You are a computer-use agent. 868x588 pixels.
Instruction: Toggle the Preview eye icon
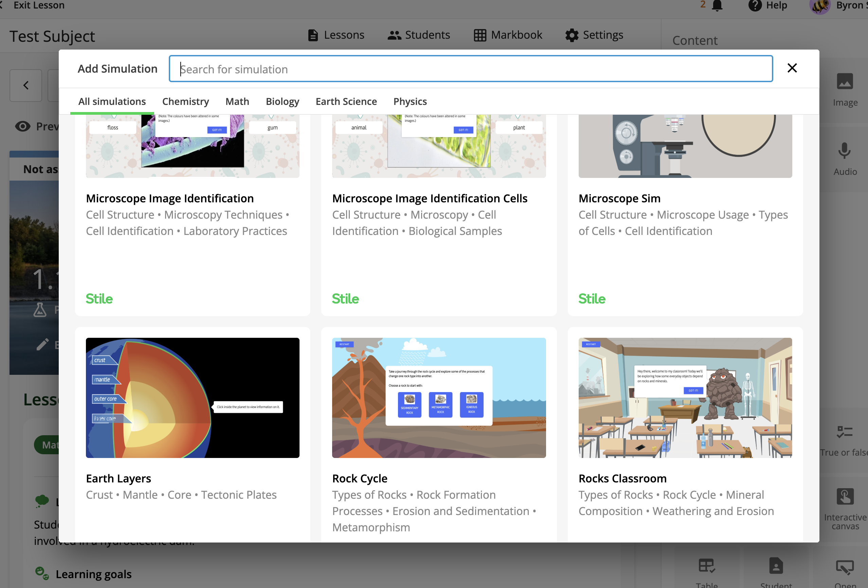(23, 127)
